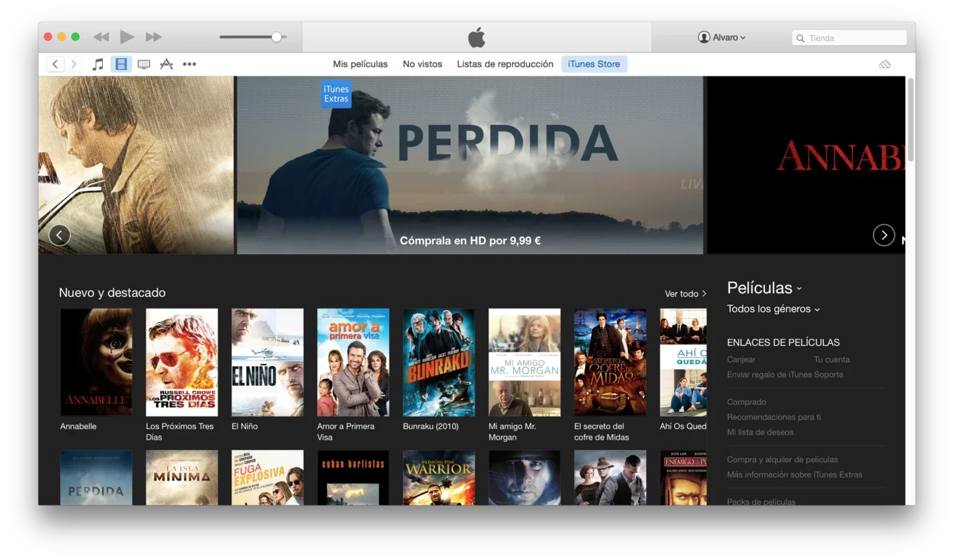
Task: Open the TV Shows monitor icon
Action: click(x=143, y=64)
